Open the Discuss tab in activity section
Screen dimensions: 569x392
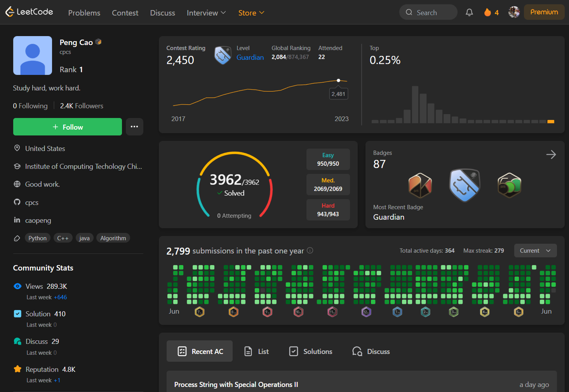tap(371, 351)
